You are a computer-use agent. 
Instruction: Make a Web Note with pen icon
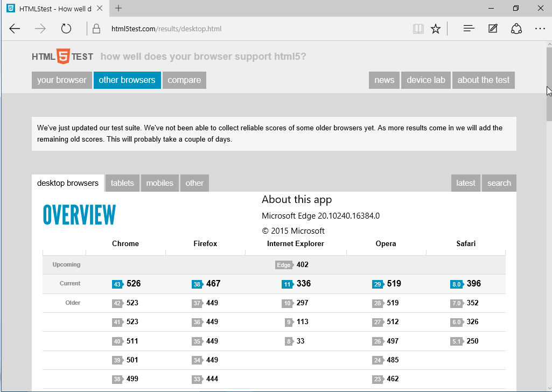point(493,29)
